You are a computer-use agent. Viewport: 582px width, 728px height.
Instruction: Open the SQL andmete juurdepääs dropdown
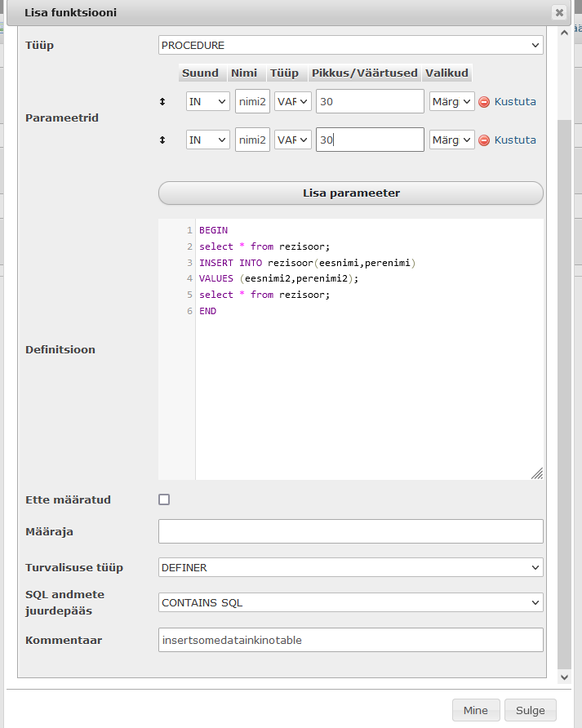click(351, 602)
